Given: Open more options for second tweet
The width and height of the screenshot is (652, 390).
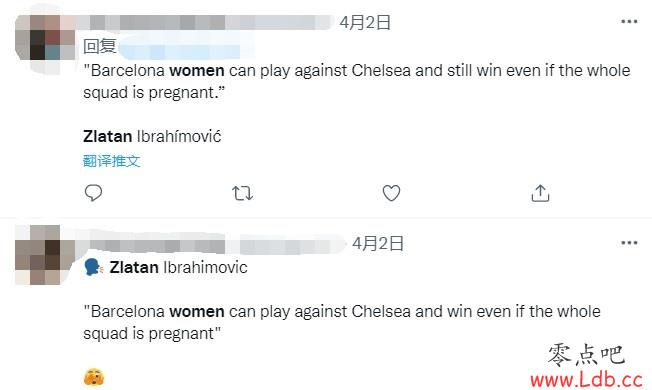Looking at the screenshot, I should coord(629,243).
